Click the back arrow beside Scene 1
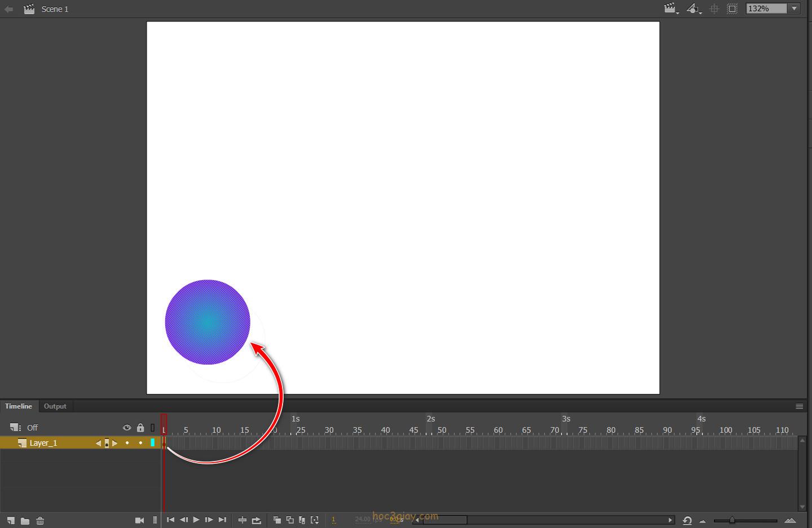 [x=8, y=9]
